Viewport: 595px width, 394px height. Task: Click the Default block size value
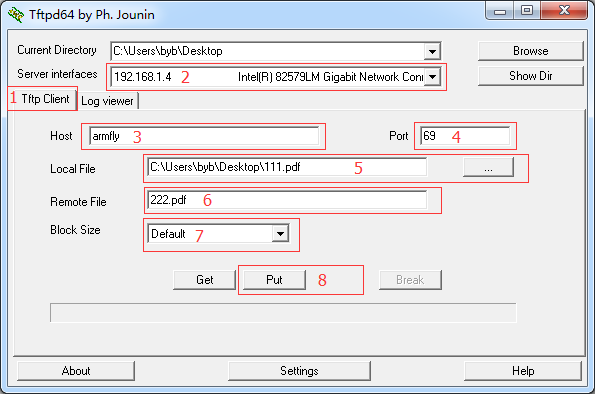click(x=168, y=233)
